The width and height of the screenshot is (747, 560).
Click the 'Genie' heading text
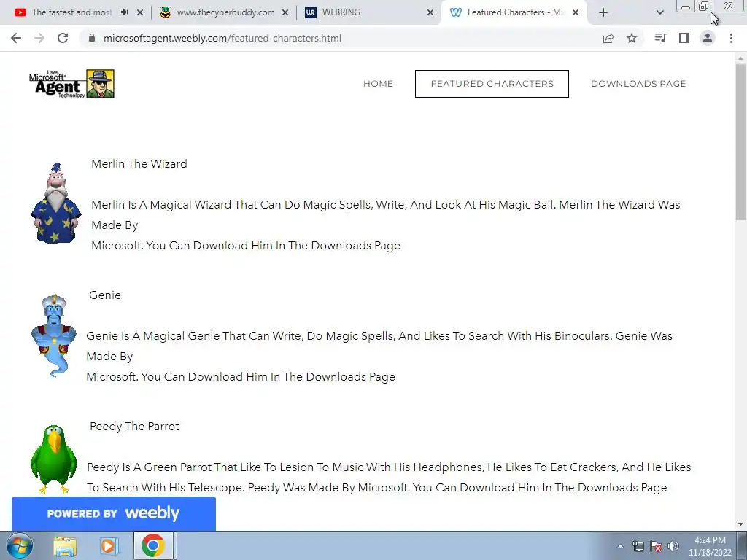[105, 295]
